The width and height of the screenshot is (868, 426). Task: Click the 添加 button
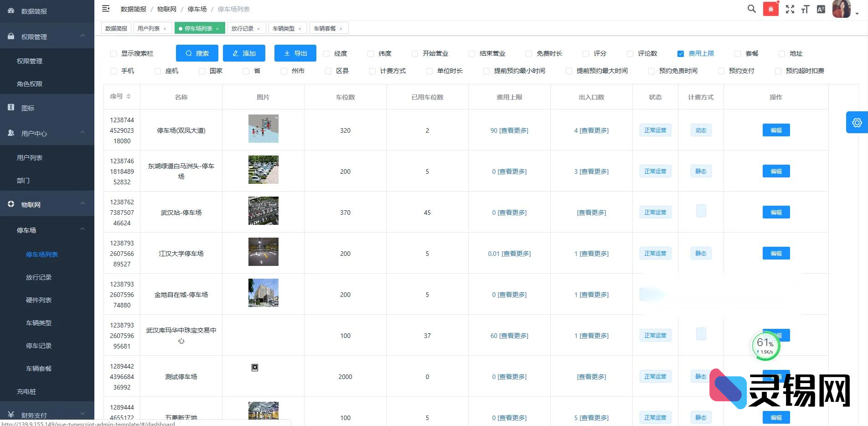click(244, 53)
